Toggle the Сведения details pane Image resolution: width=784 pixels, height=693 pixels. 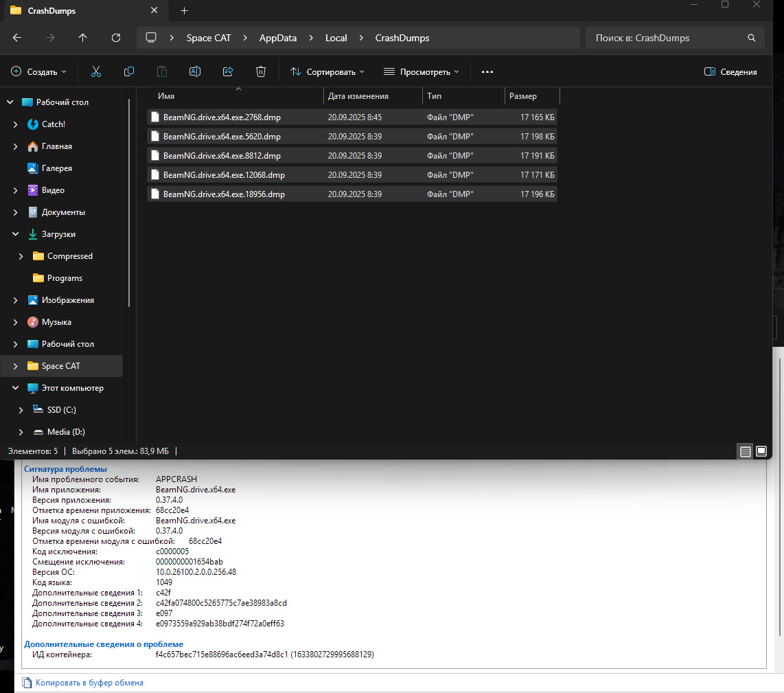730,71
